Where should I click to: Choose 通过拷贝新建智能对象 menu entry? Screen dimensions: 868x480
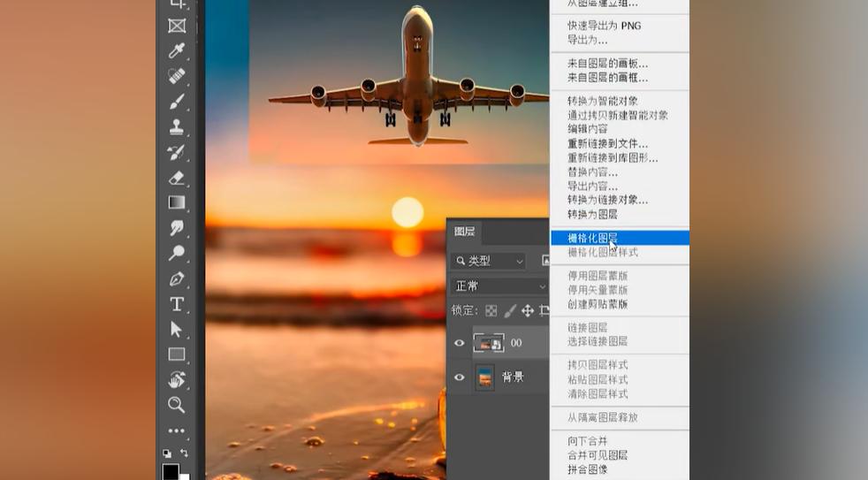(617, 115)
